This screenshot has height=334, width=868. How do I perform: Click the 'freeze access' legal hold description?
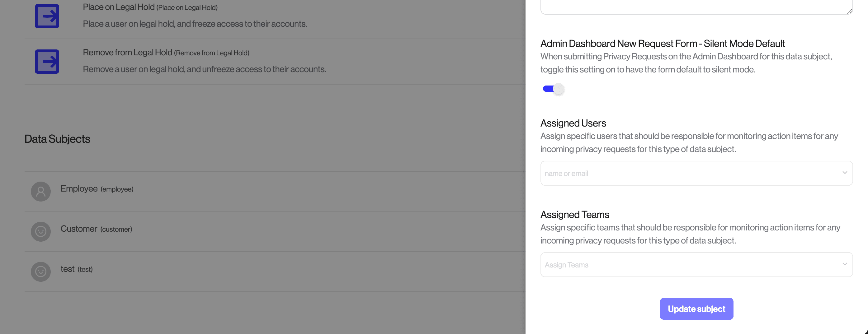coord(195,24)
